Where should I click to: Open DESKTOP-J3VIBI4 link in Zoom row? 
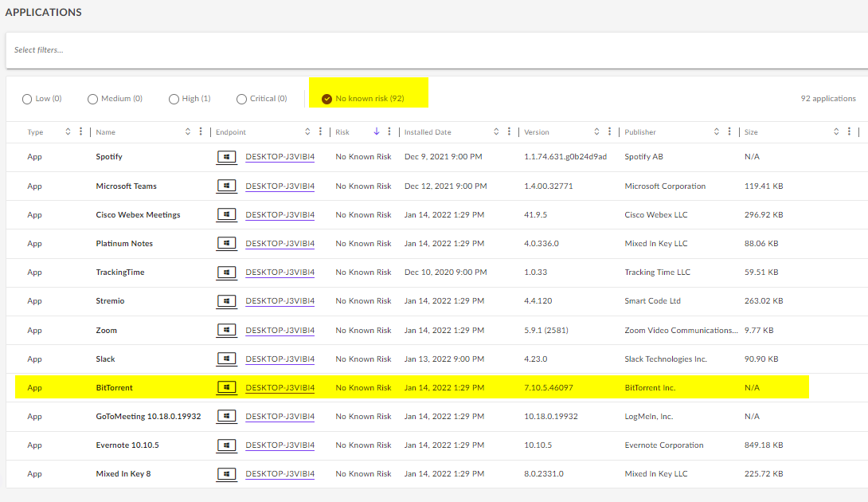coord(280,330)
